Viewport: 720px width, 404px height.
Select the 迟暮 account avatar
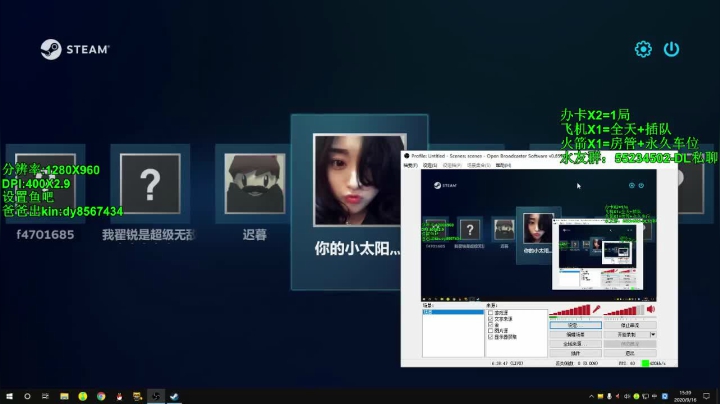255,184
